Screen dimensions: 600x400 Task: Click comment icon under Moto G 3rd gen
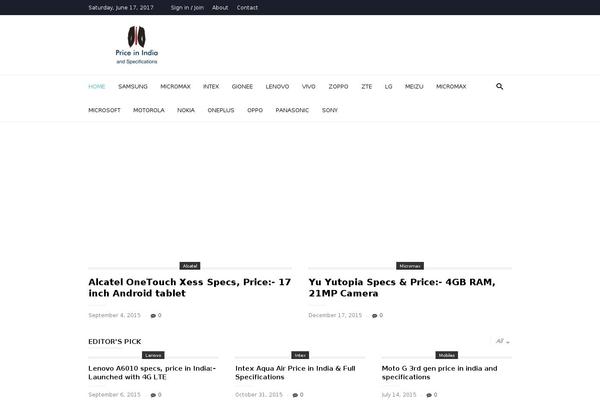[x=429, y=395]
